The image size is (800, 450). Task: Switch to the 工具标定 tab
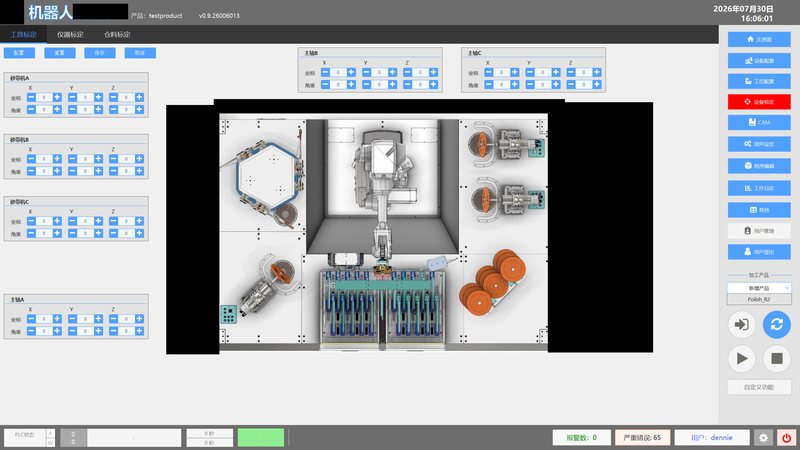(x=23, y=35)
